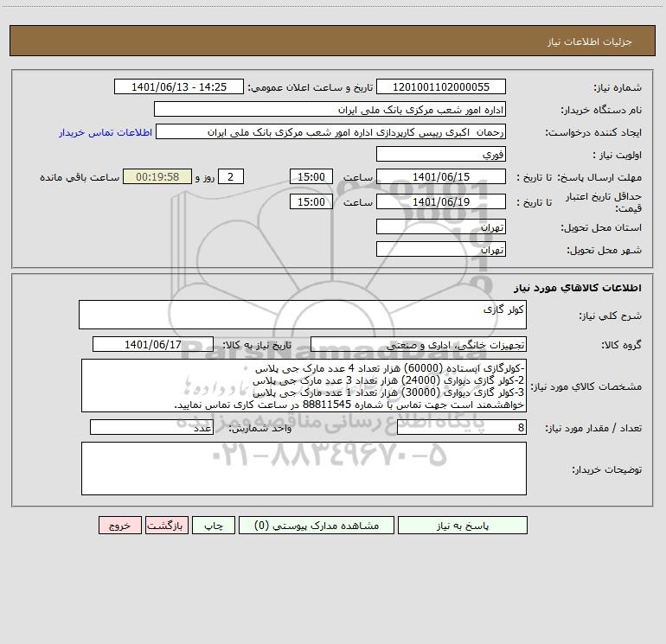
Task: Click the شماره نیاز label
Action: click(x=618, y=88)
